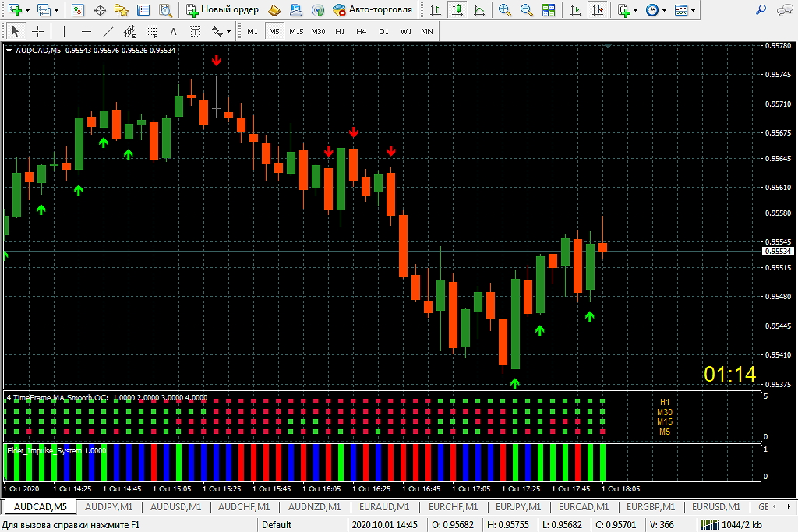Open the Terminal panel icon

tap(143, 9)
